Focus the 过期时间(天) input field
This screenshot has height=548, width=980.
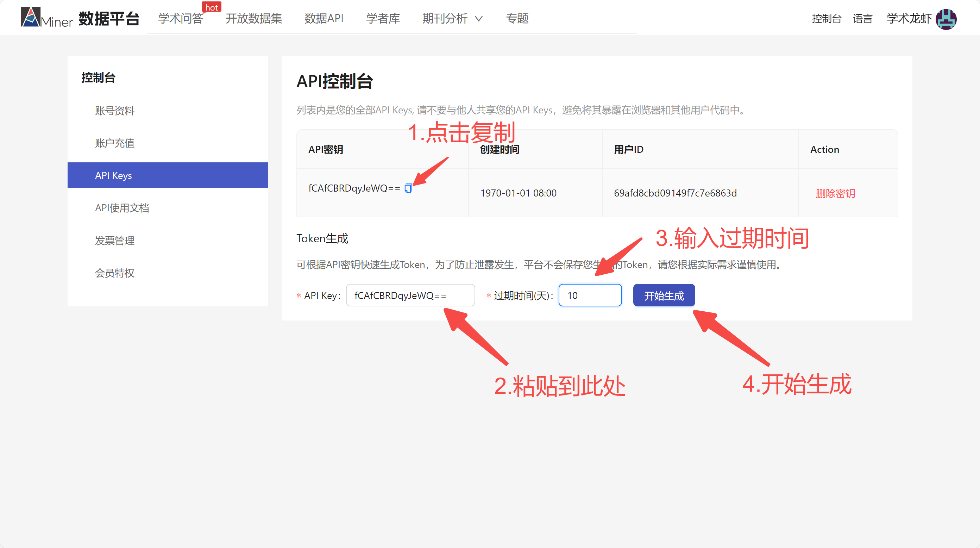590,295
